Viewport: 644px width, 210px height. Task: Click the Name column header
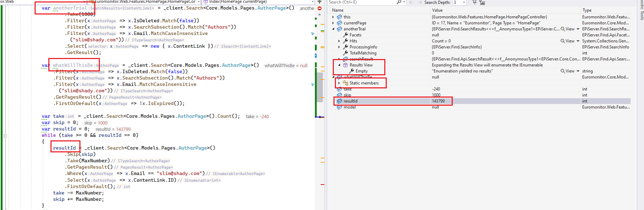coord(338,10)
